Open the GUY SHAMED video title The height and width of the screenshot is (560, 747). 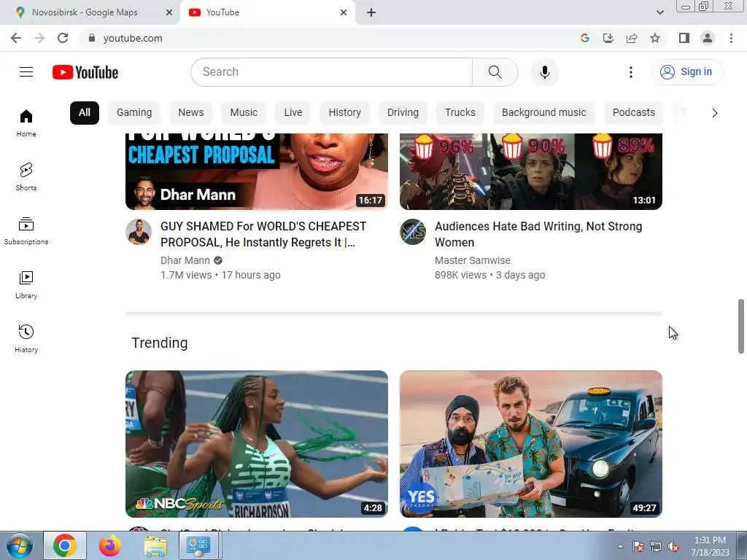click(263, 234)
